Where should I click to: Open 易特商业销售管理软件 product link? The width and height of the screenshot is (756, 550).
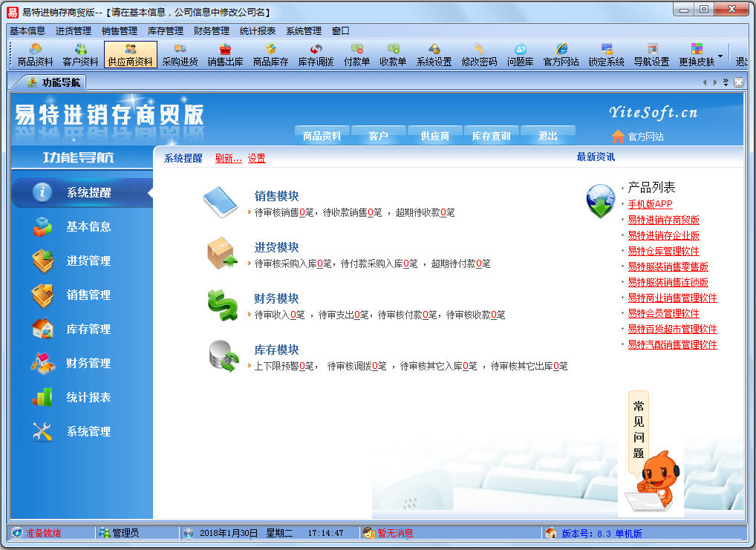pos(673,298)
